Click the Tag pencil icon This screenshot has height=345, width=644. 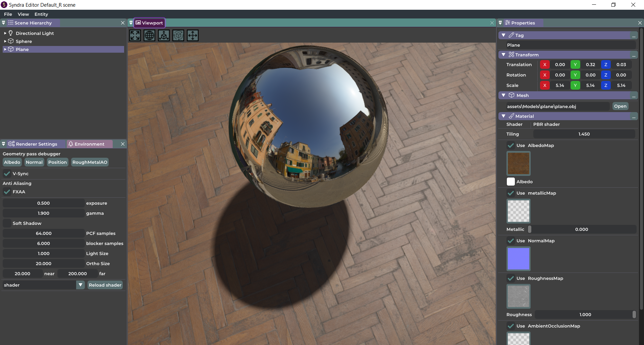[512, 35]
